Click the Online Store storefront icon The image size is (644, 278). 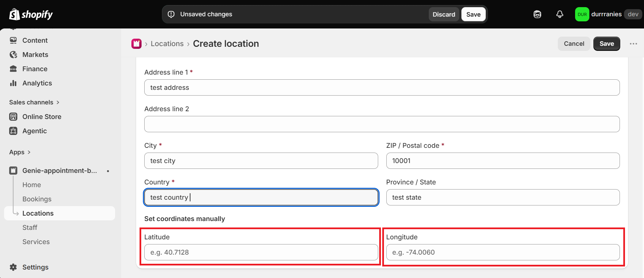13,117
